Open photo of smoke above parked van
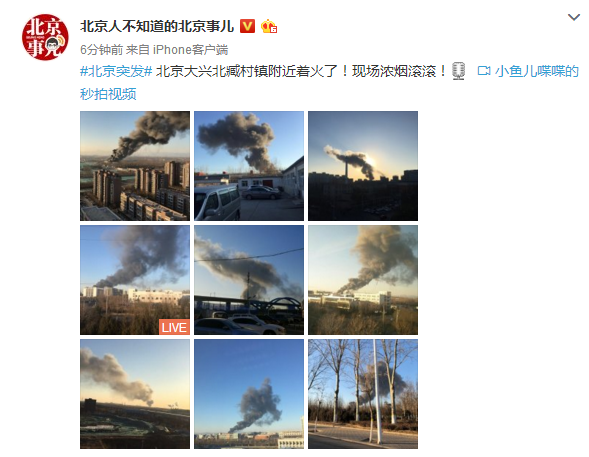Image resolution: width=589 pixels, height=457 pixels. click(249, 166)
